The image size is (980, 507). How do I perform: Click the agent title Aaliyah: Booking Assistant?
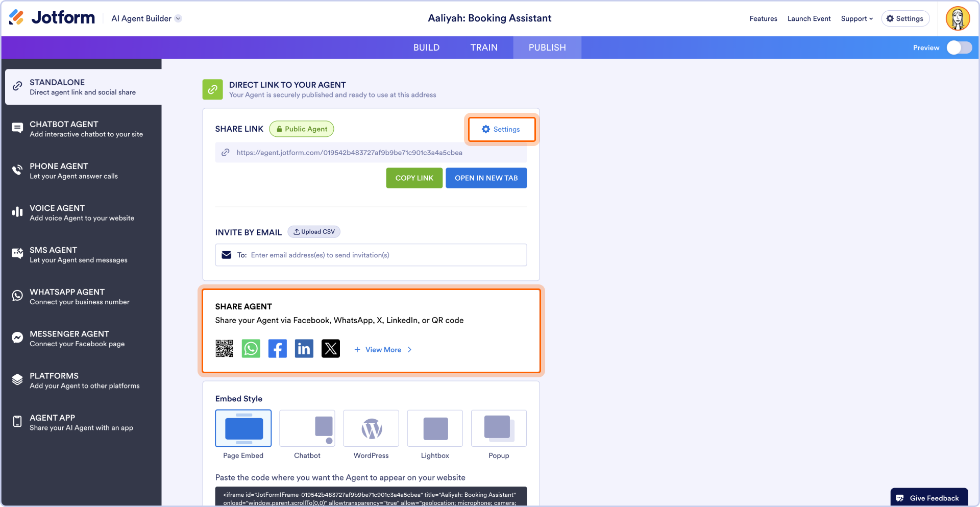489,18
